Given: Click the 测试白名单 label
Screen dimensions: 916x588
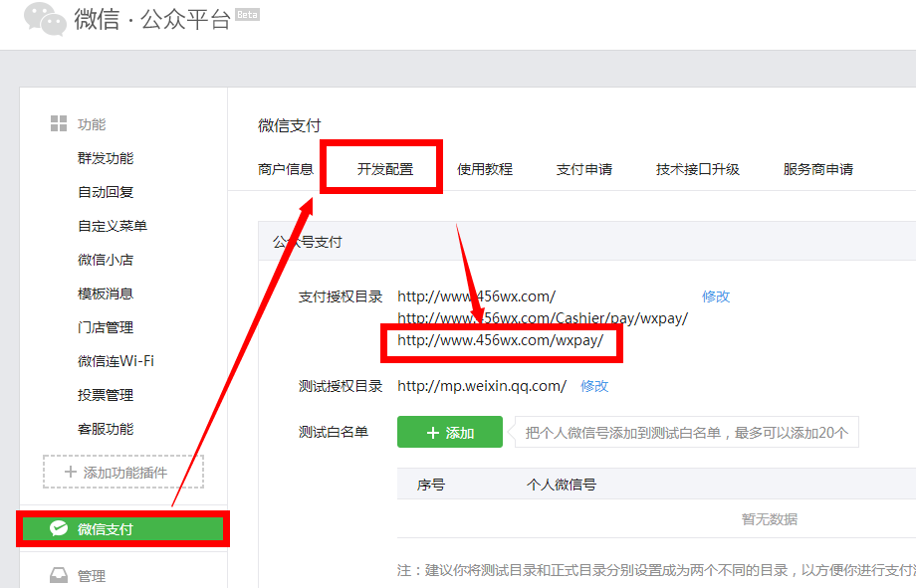Looking at the screenshot, I should [x=334, y=432].
